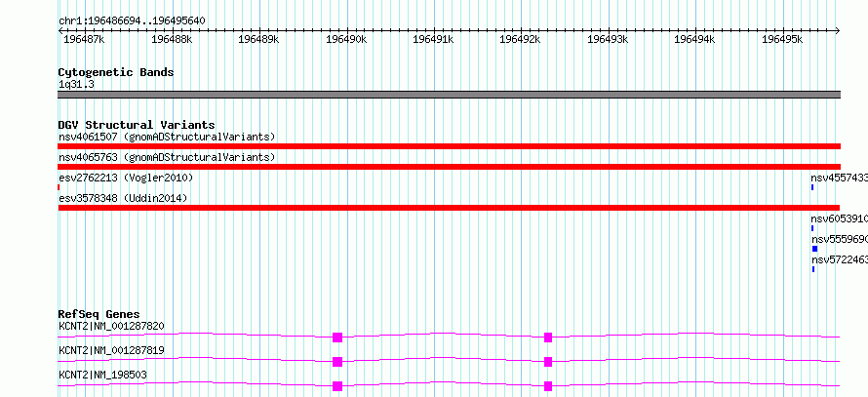The width and height of the screenshot is (868, 397).
Task: Click the chr1:196486694..196495640 coordinate label
Action: 132,21
